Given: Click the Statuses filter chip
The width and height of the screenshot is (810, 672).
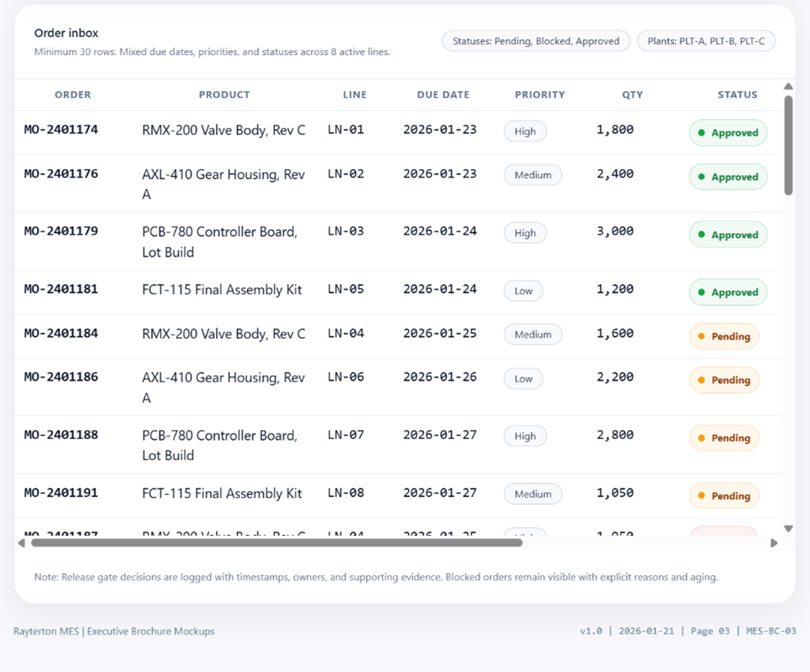Looking at the screenshot, I should click(536, 41).
